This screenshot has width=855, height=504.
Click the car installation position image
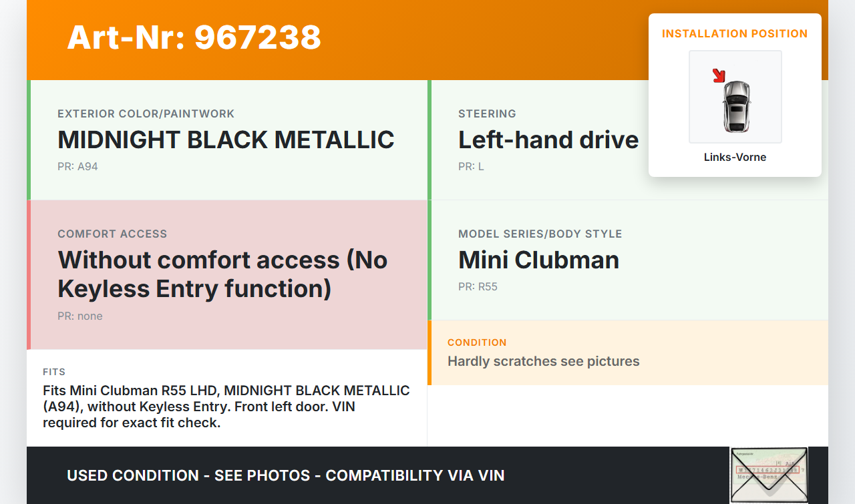(735, 97)
